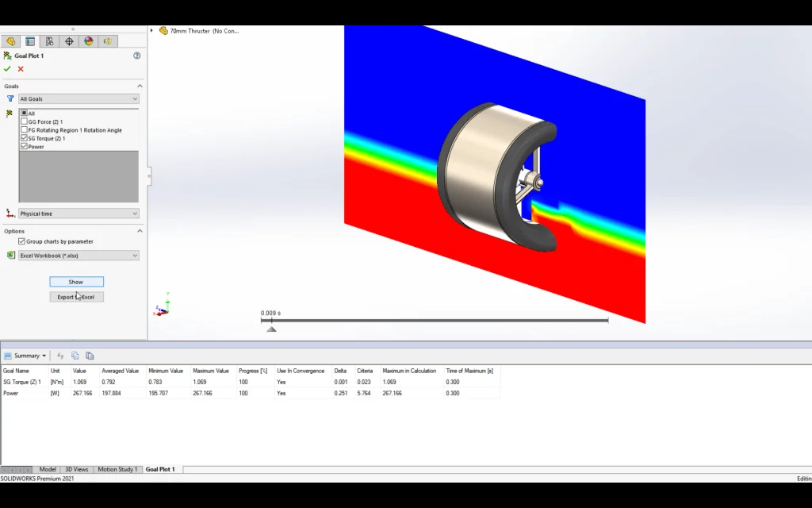Open the DimXpertManager crosshair tab
Viewport: 812px width, 508px height.
tap(69, 41)
